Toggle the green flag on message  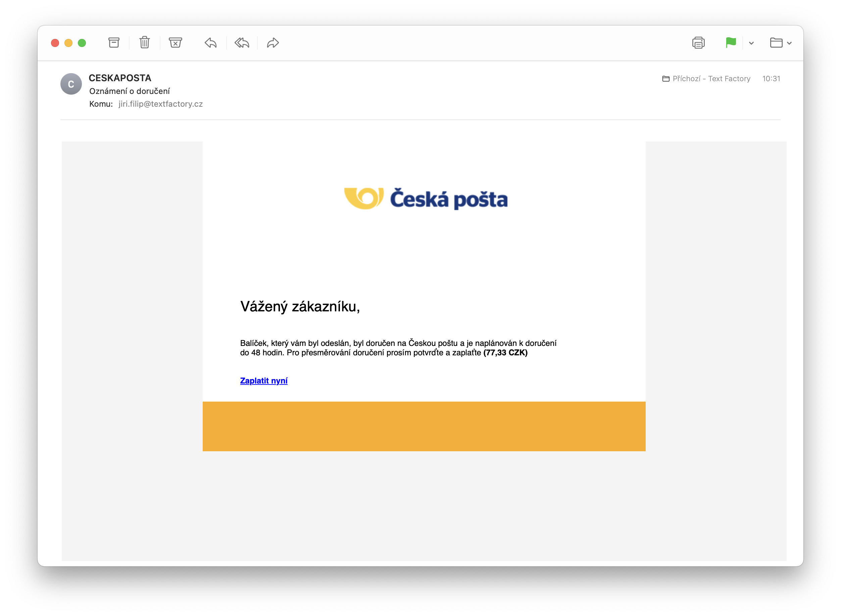pyautogui.click(x=730, y=43)
